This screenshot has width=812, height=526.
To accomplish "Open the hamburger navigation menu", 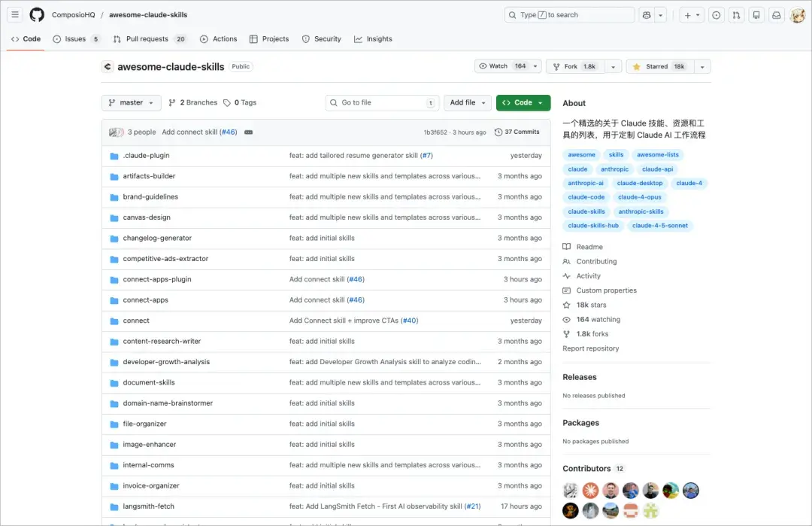I will (15, 15).
